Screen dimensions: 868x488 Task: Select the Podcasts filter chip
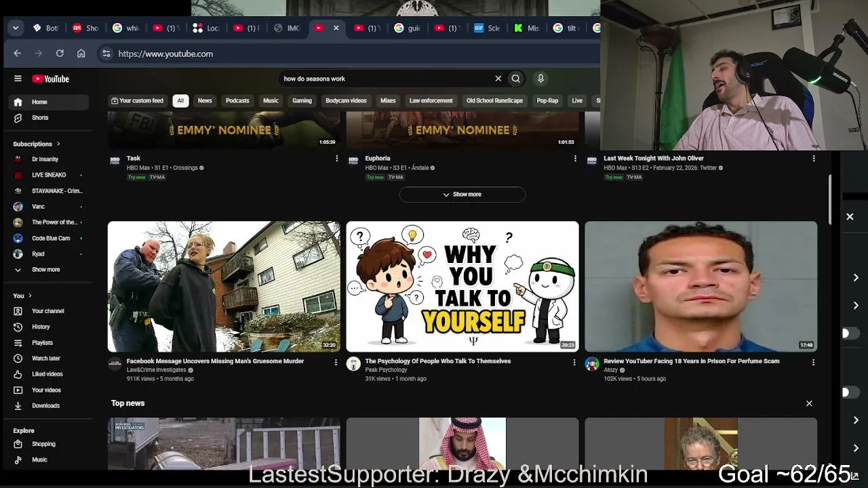click(x=237, y=101)
